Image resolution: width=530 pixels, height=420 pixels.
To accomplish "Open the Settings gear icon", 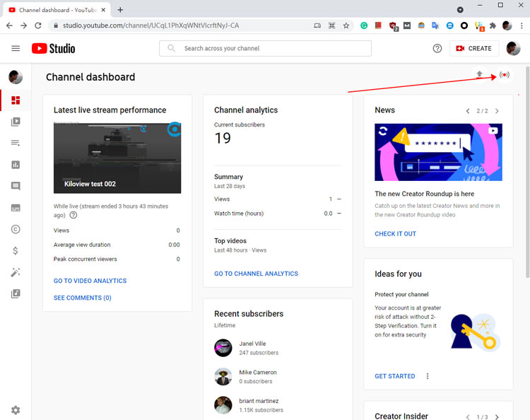I will (x=16, y=410).
